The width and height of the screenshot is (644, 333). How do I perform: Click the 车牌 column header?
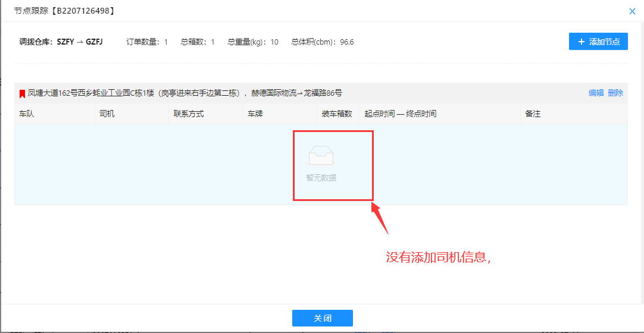point(255,114)
